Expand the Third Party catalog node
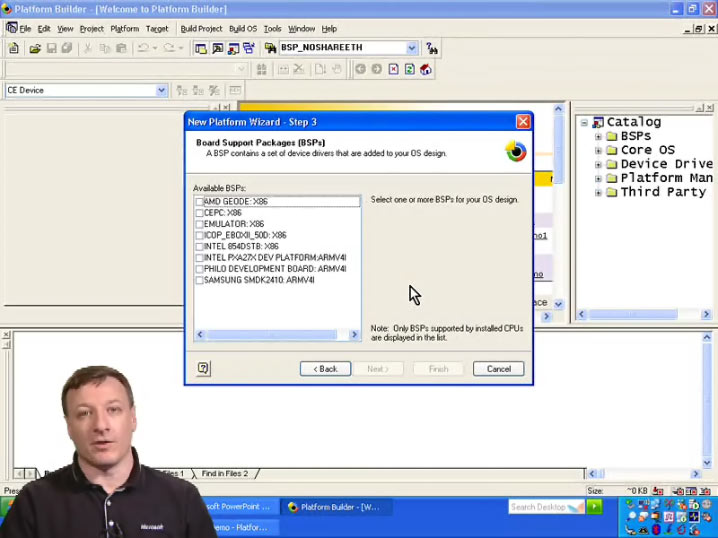The width and height of the screenshot is (718, 538). pos(598,192)
